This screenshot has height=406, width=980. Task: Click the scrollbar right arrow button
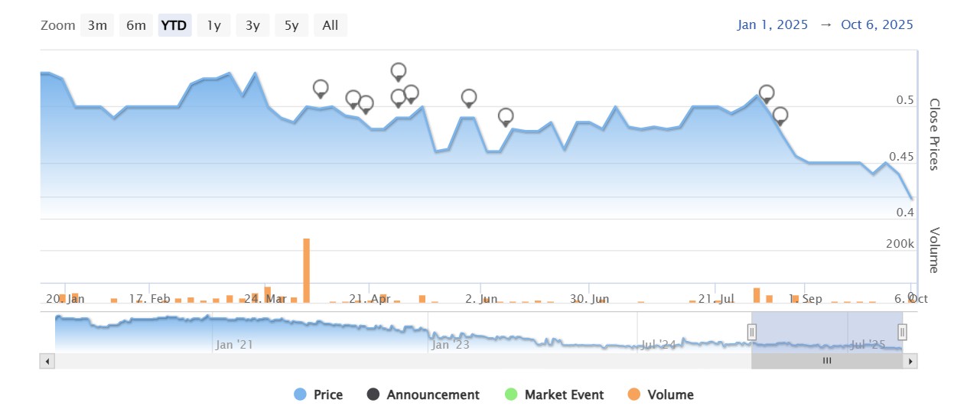910,361
